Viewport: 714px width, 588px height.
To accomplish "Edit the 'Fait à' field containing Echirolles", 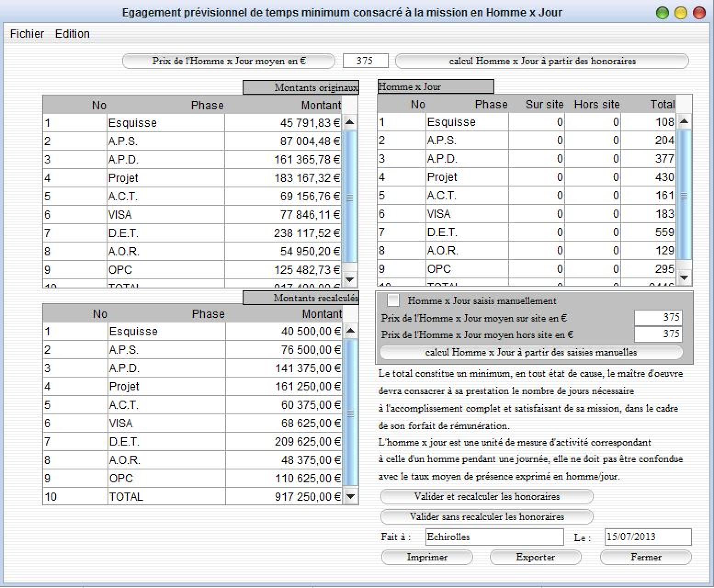I will click(x=494, y=537).
